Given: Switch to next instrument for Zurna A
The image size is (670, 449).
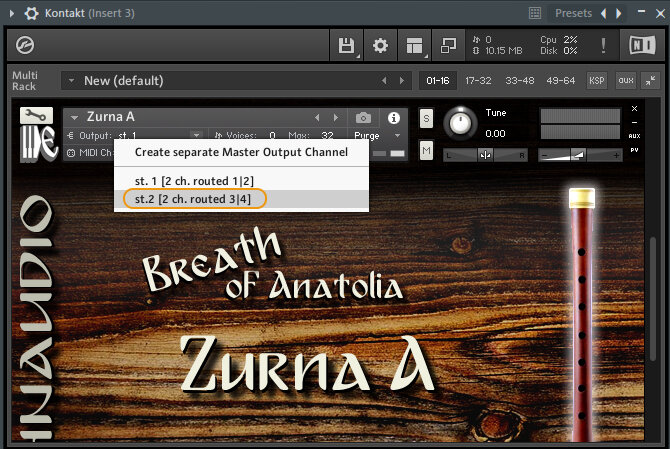Looking at the screenshot, I should (x=336, y=117).
